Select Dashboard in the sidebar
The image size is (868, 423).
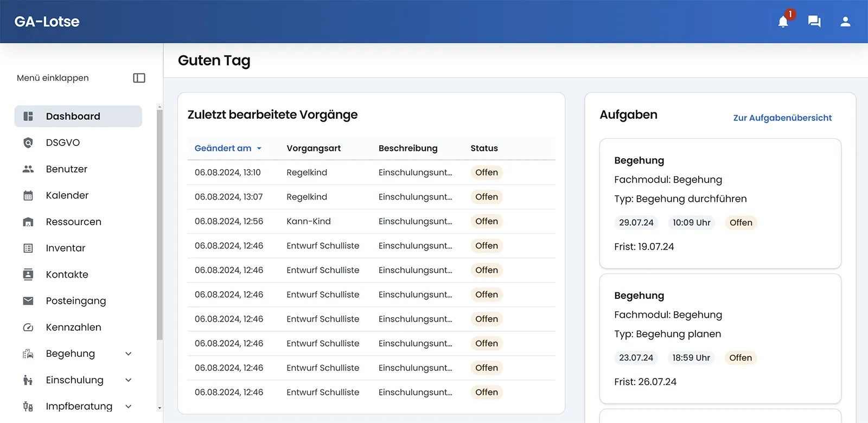click(78, 116)
